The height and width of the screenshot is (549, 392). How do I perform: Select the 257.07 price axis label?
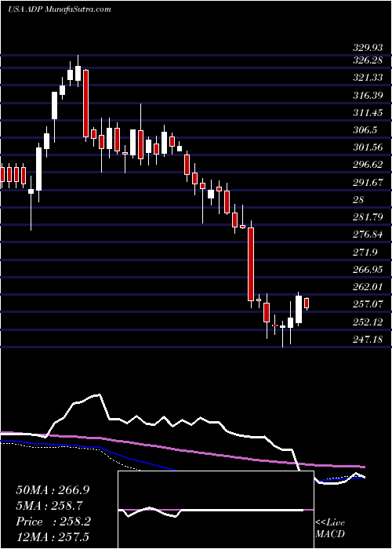[368, 304]
